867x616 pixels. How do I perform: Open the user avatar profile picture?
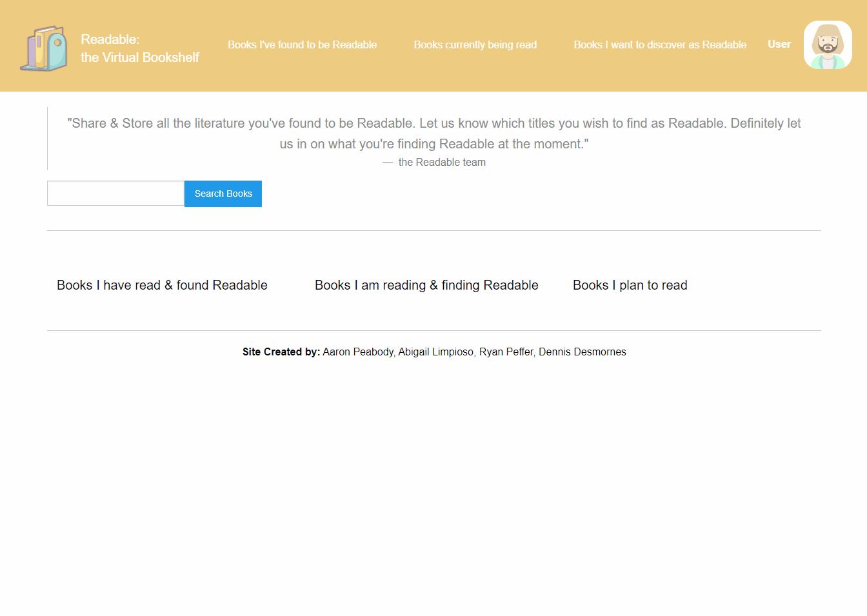[828, 45]
